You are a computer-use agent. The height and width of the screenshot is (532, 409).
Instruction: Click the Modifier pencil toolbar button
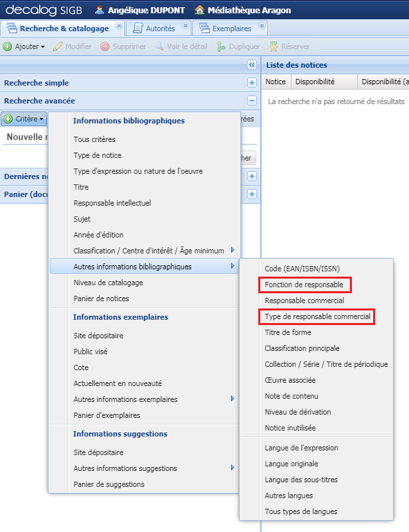[x=72, y=46]
